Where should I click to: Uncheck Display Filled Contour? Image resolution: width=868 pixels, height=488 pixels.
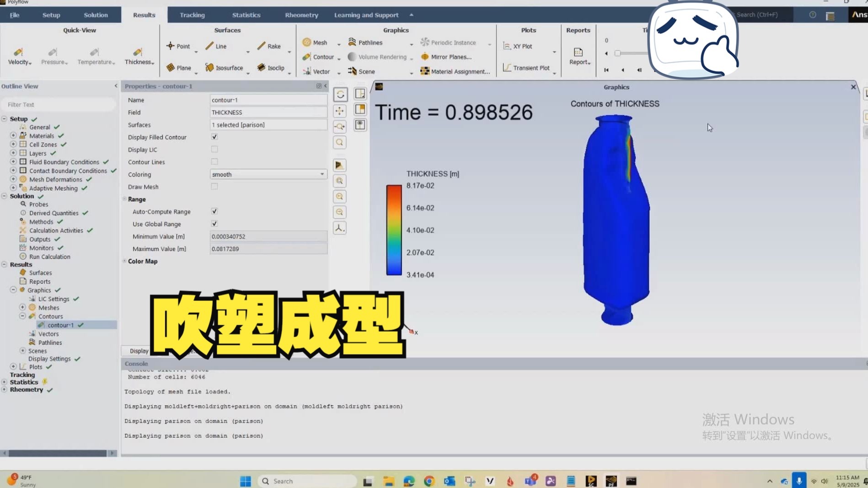tap(214, 137)
